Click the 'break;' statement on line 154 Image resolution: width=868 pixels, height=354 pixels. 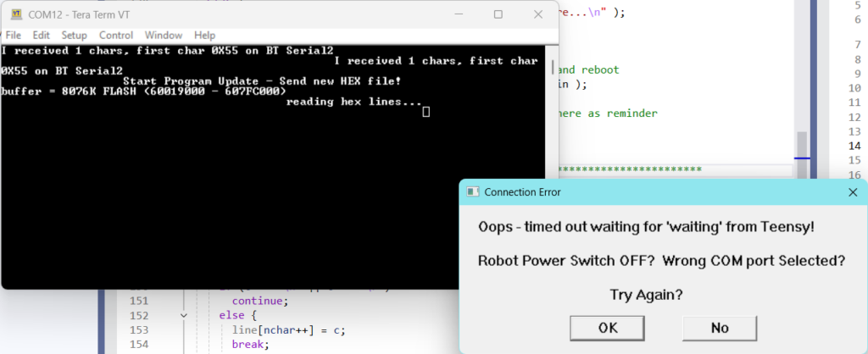[250, 345]
